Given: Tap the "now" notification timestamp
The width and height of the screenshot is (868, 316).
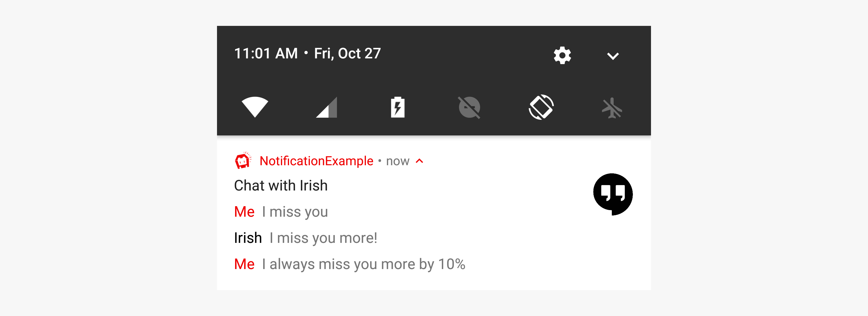Looking at the screenshot, I should click(x=398, y=161).
